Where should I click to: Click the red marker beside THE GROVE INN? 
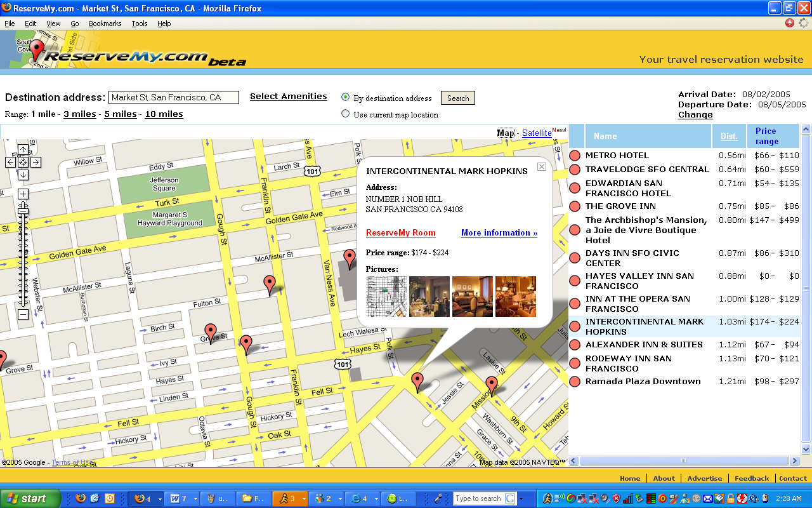(575, 206)
